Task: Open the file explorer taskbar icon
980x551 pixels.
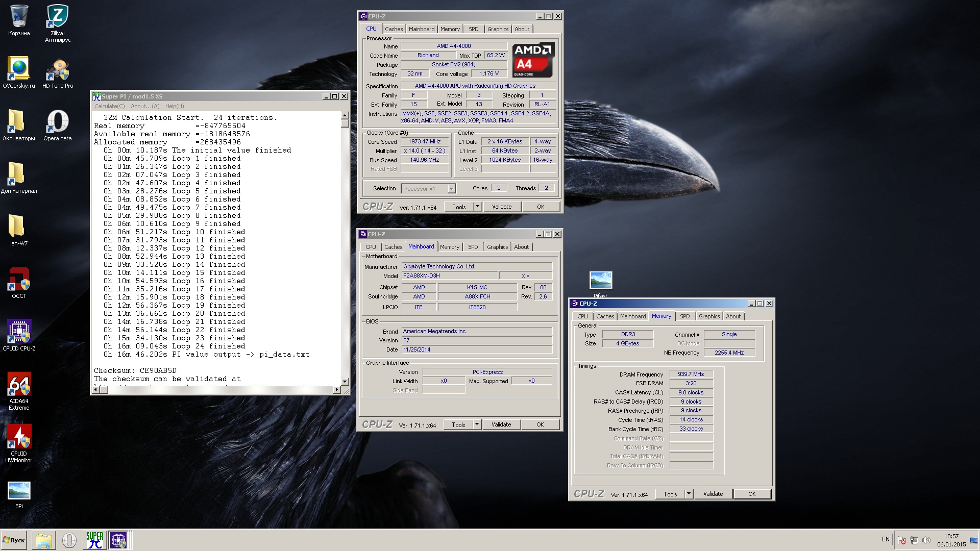Action: pyautogui.click(x=44, y=540)
